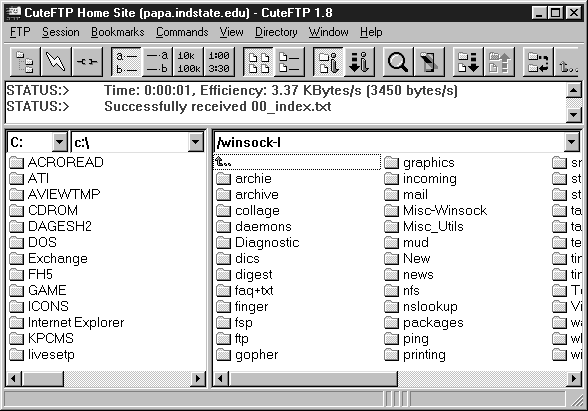Viewport: 588px width, 411px height.
Task: Click the magnifying glass search icon
Action: [398, 62]
